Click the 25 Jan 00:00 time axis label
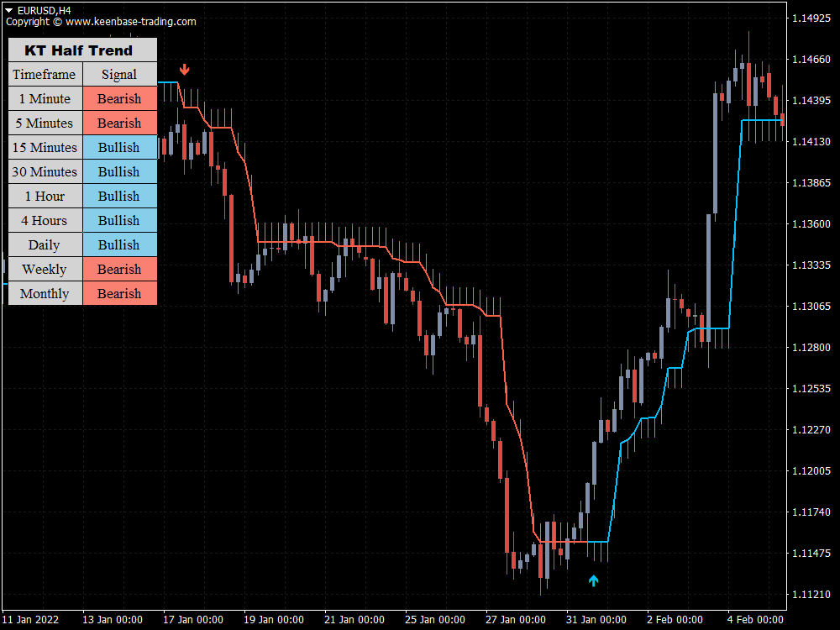Image resolution: width=840 pixels, height=630 pixels. [x=435, y=619]
